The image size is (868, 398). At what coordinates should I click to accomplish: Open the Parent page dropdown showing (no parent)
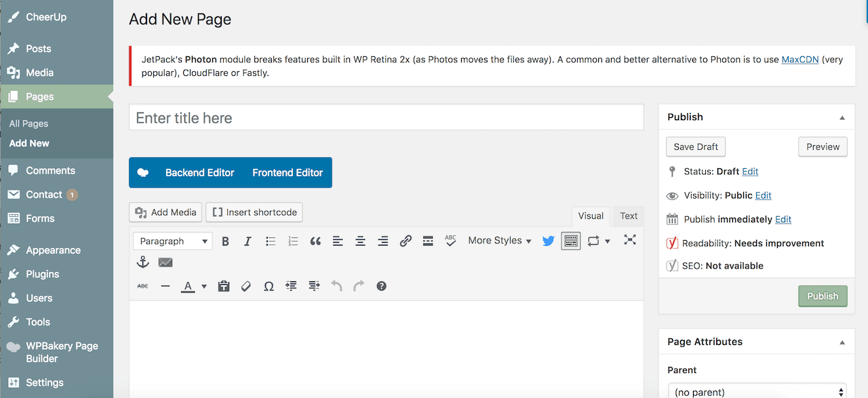pyautogui.click(x=756, y=391)
